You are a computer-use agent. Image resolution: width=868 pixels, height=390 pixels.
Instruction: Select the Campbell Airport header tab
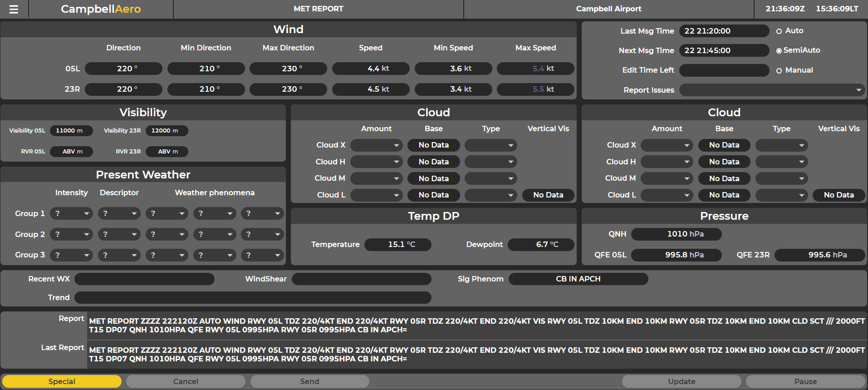tap(608, 9)
